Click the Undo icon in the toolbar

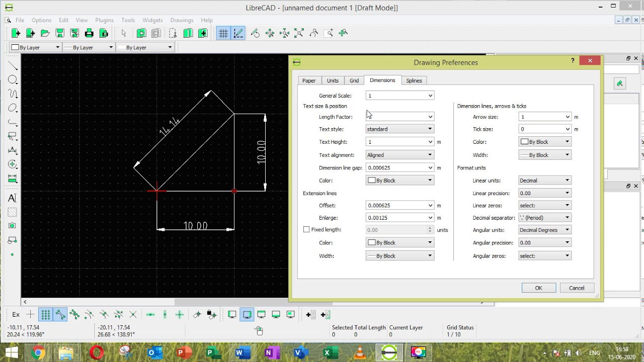[141, 33]
